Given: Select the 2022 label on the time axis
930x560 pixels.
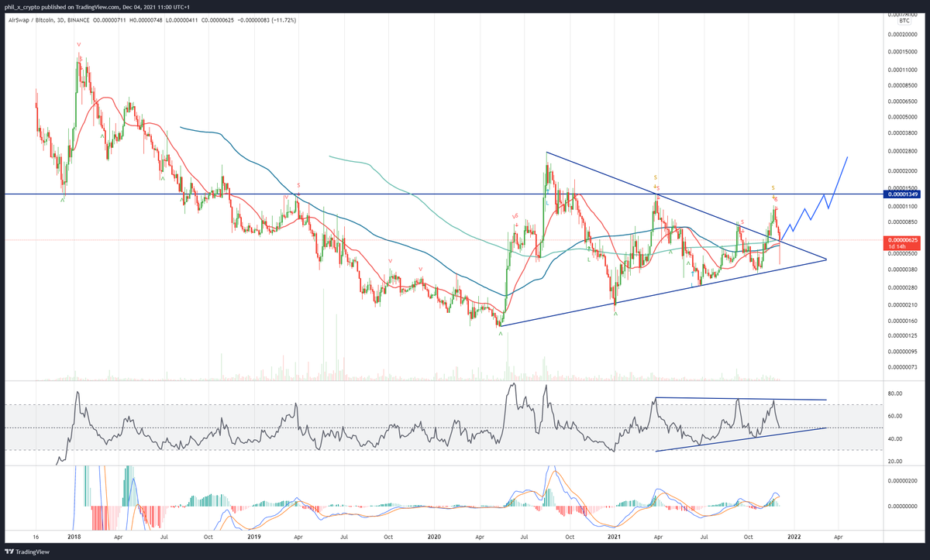Looking at the screenshot, I should pos(795,536).
